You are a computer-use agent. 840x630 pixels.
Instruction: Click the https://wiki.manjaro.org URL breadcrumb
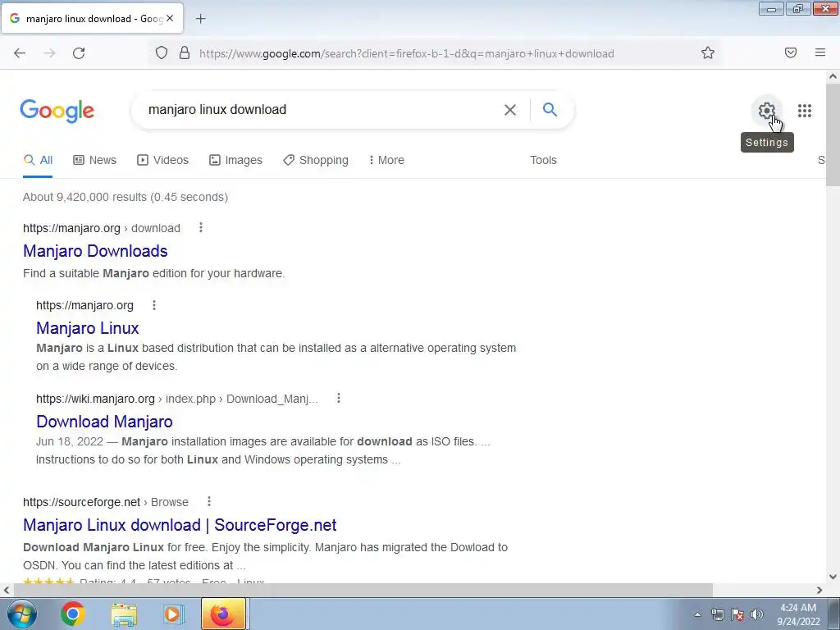(x=177, y=399)
